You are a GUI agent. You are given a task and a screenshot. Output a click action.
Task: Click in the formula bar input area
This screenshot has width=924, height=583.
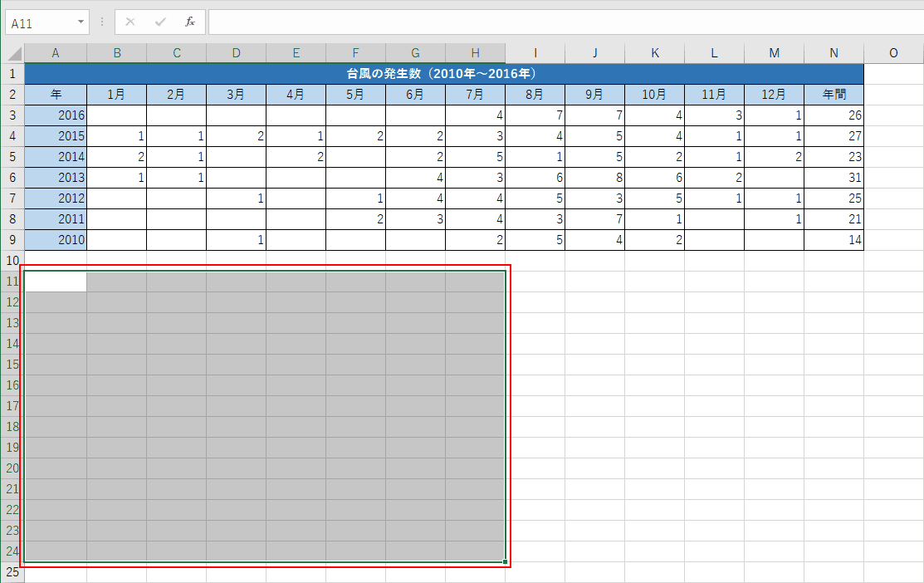(565, 22)
